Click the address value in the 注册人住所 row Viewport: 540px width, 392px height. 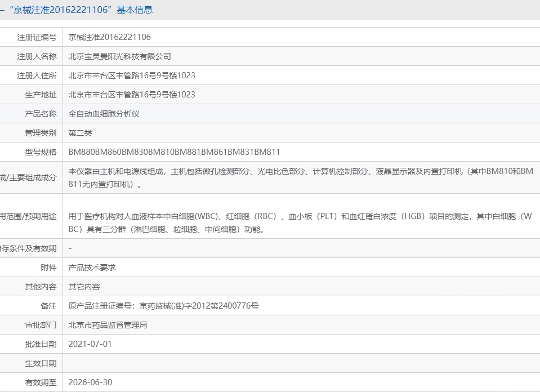132,75
